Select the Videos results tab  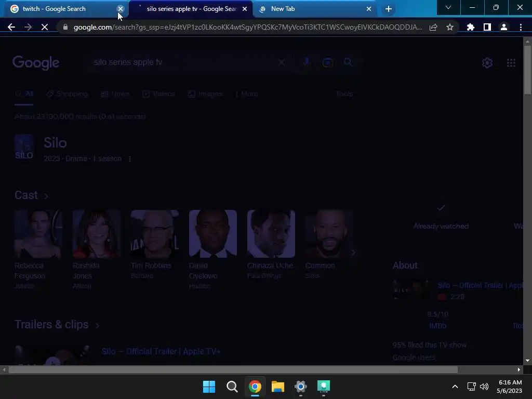click(x=159, y=94)
